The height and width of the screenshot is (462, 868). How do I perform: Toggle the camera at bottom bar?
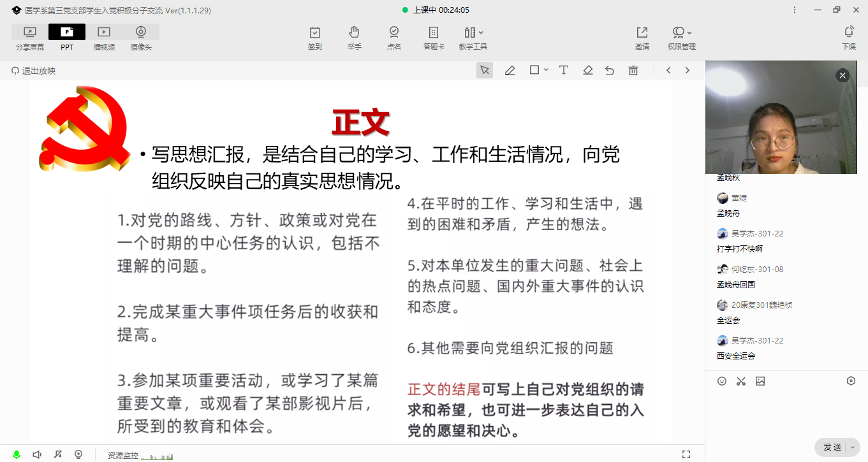[x=78, y=454]
